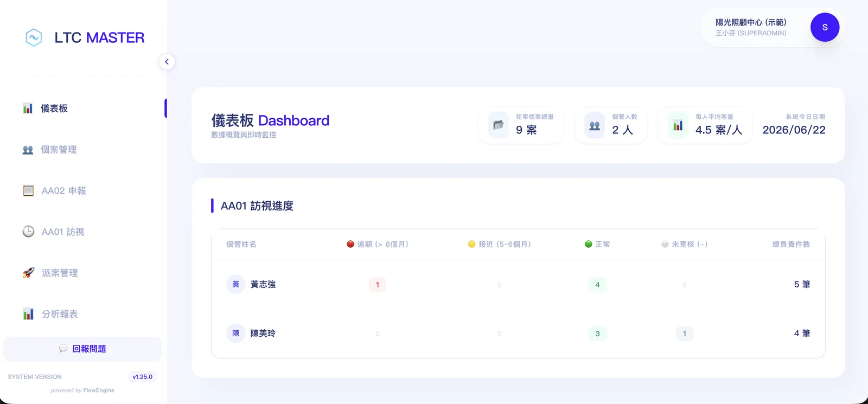Click the 陽光照顧中心 (示範) organization name
Screen dimensions: 868x404
pyautogui.click(x=751, y=22)
